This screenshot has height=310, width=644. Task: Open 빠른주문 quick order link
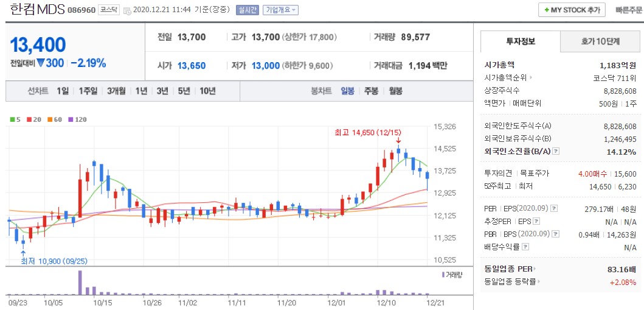pyautogui.click(x=629, y=10)
